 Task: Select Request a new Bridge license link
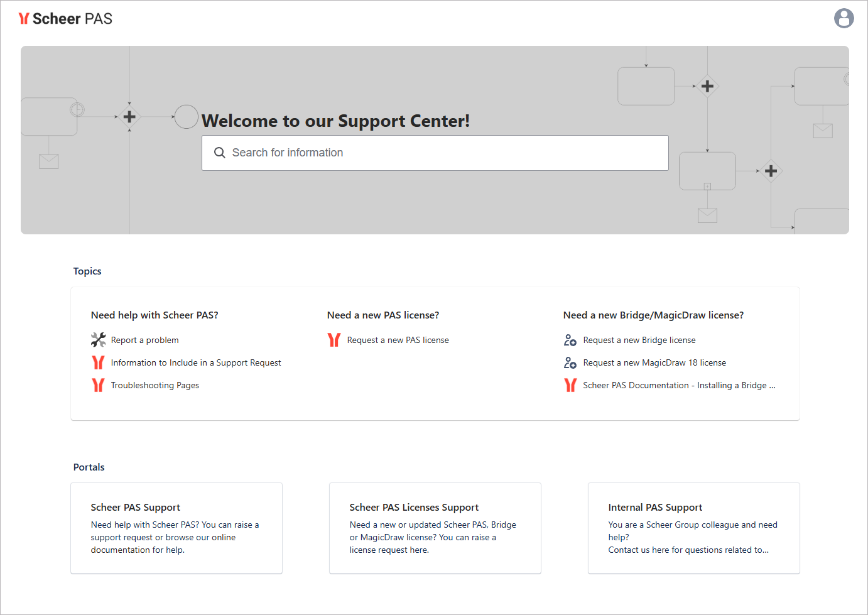[639, 340]
